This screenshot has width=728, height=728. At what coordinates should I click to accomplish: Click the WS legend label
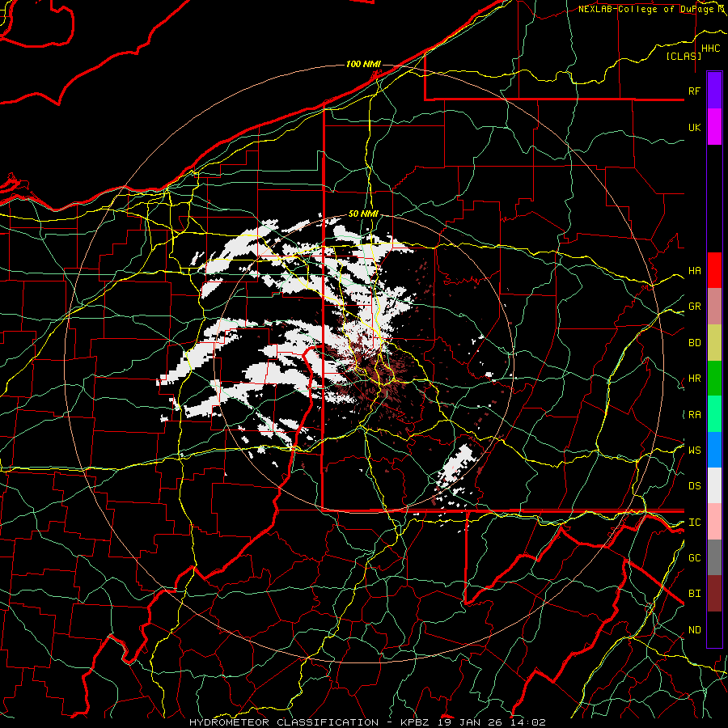pyautogui.click(x=694, y=450)
